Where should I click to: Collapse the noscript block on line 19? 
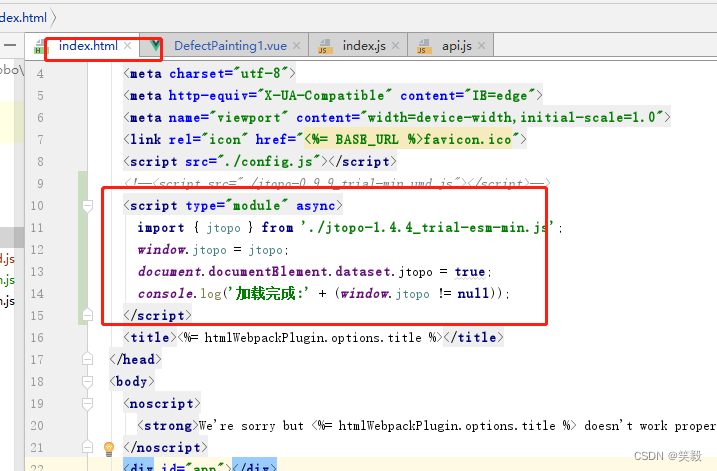(x=88, y=403)
